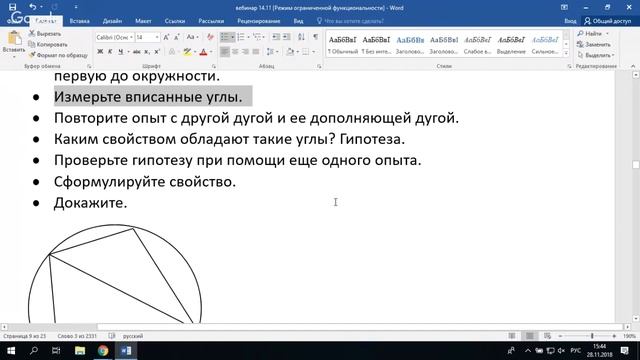
Task: Center the text alignment
Action: point(235,52)
